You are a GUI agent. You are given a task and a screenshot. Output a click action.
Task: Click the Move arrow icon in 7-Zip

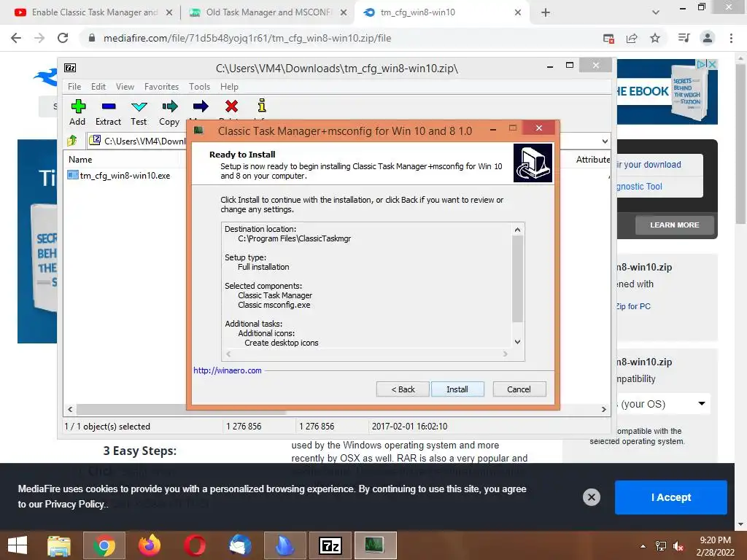[201, 106]
